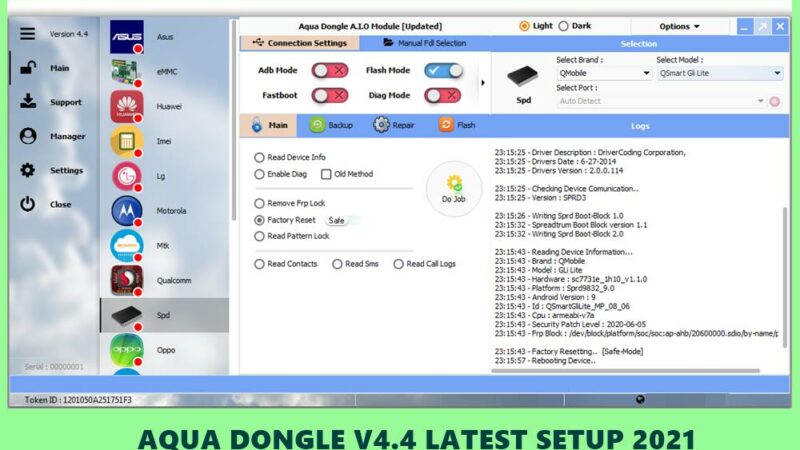Image resolution: width=800 pixels, height=450 pixels.
Task: Select the Read Device Info option
Action: (x=259, y=158)
